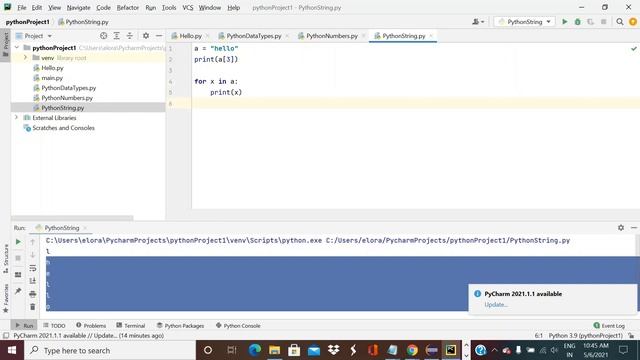Click Python 3.9 interpreter status widget
The width and height of the screenshot is (640, 360).
point(585,336)
